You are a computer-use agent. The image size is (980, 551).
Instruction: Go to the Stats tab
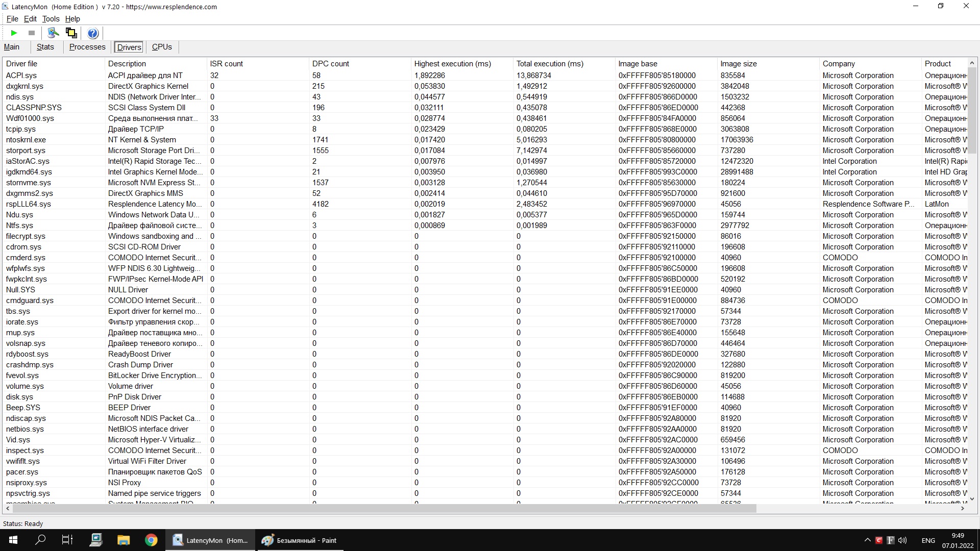(45, 47)
